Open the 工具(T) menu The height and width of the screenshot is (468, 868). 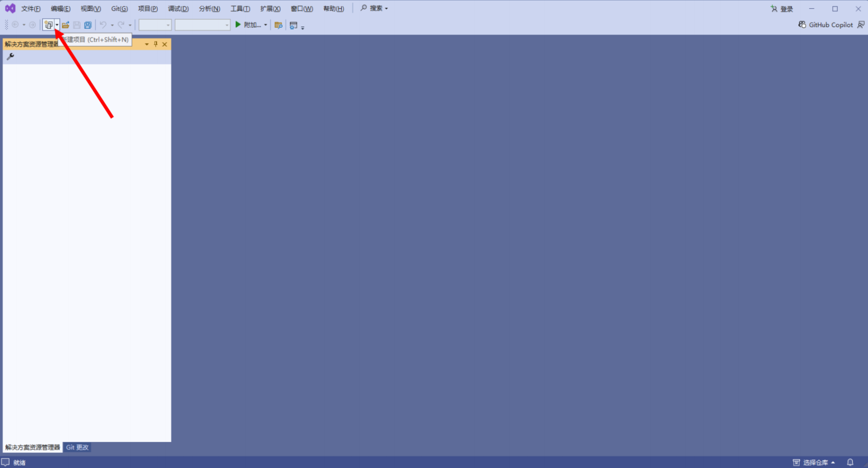coord(240,8)
